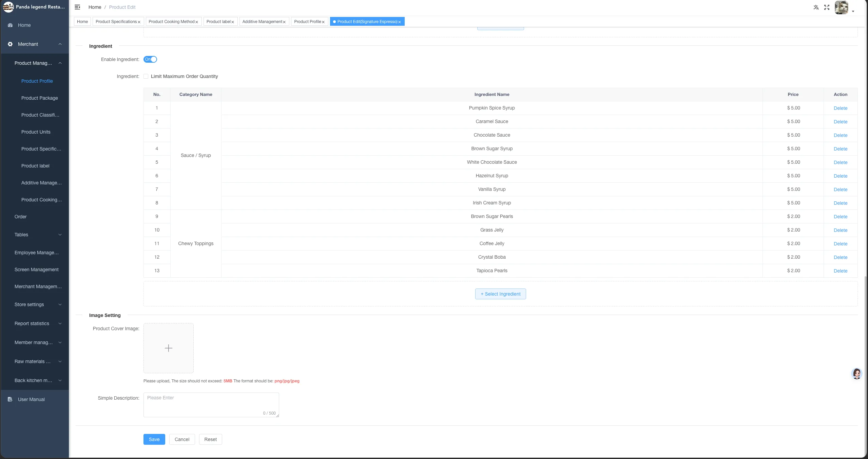
Task: Open Merchant Management in sidebar
Action: pyautogui.click(x=38, y=286)
